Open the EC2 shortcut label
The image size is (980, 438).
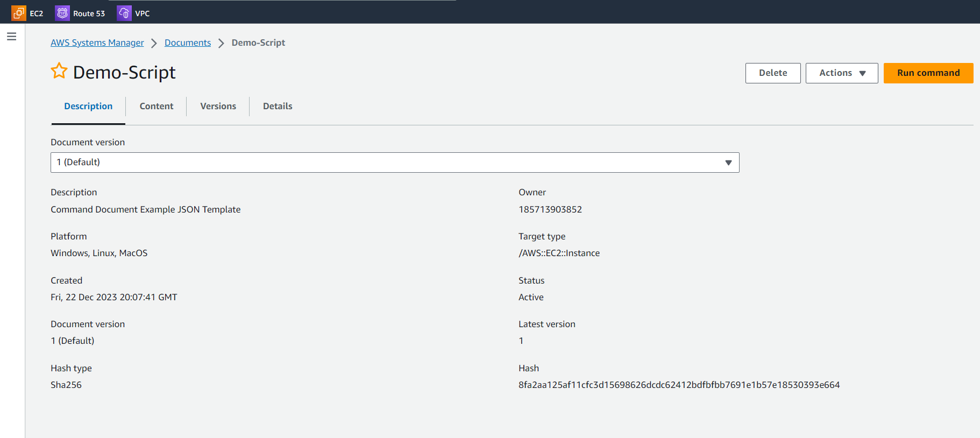point(37,13)
